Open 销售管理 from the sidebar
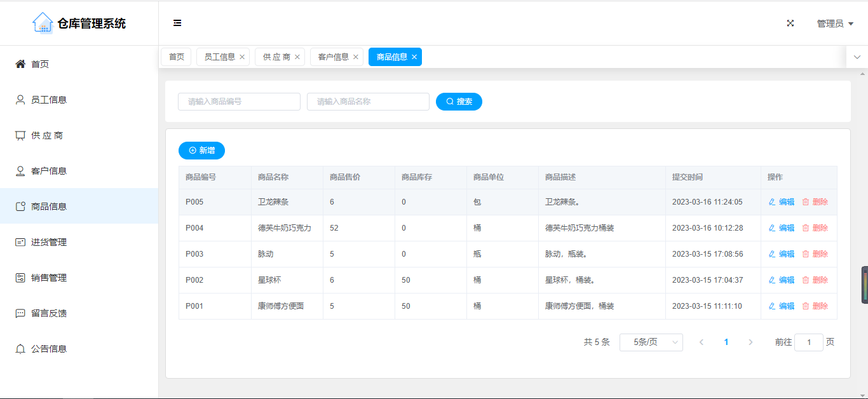The height and width of the screenshot is (399, 868). tap(49, 278)
